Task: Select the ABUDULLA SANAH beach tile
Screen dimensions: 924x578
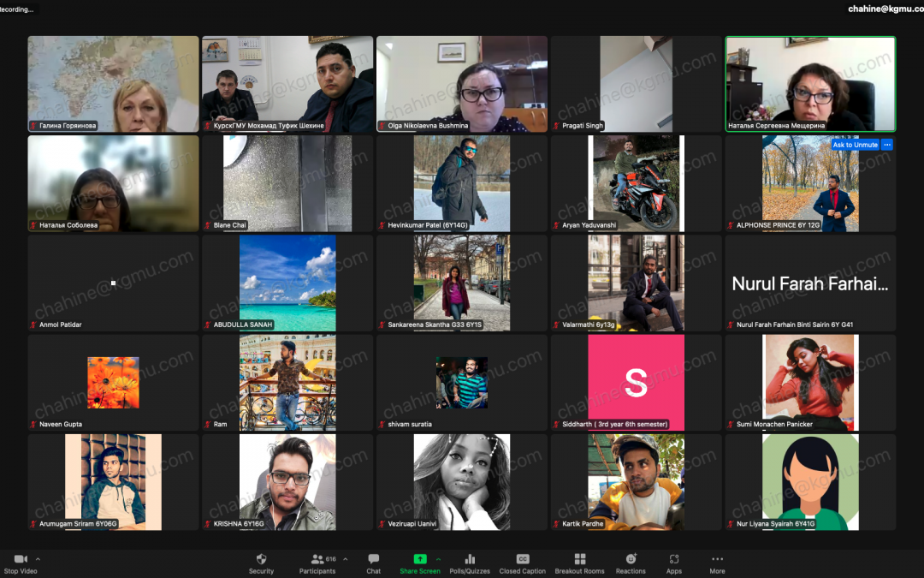Action: coord(287,283)
